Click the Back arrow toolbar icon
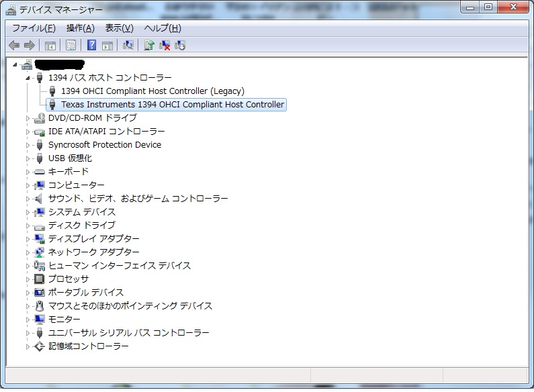Viewport: 534px width, 392px height. pos(14,45)
